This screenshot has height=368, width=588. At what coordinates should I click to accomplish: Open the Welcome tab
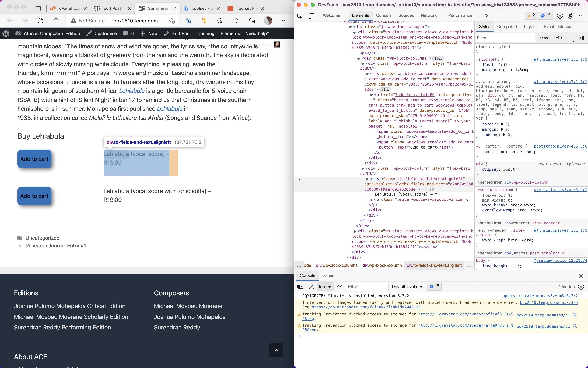point(331,16)
